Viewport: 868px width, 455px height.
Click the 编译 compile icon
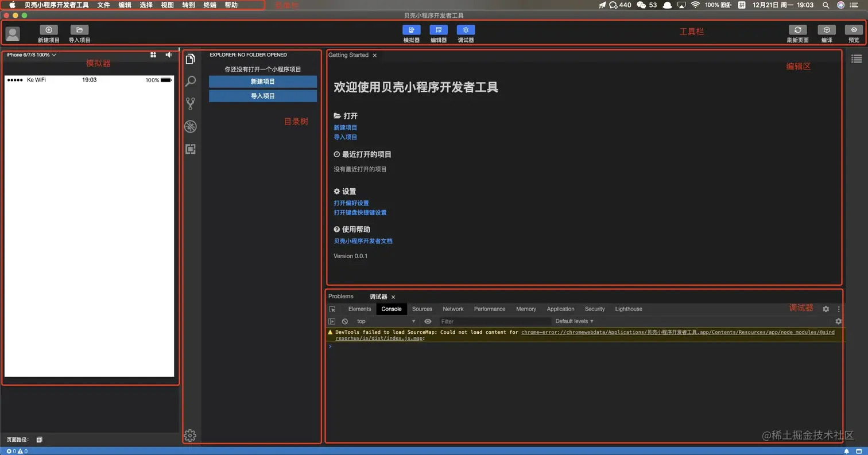click(x=827, y=30)
